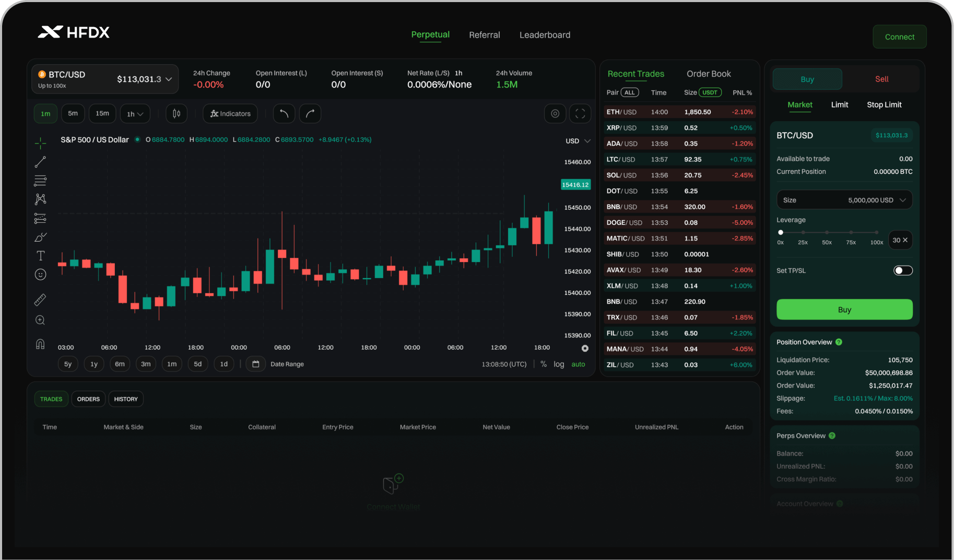Select the crosshair cursor tool
Image resolution: width=954 pixels, height=560 pixels.
40,142
